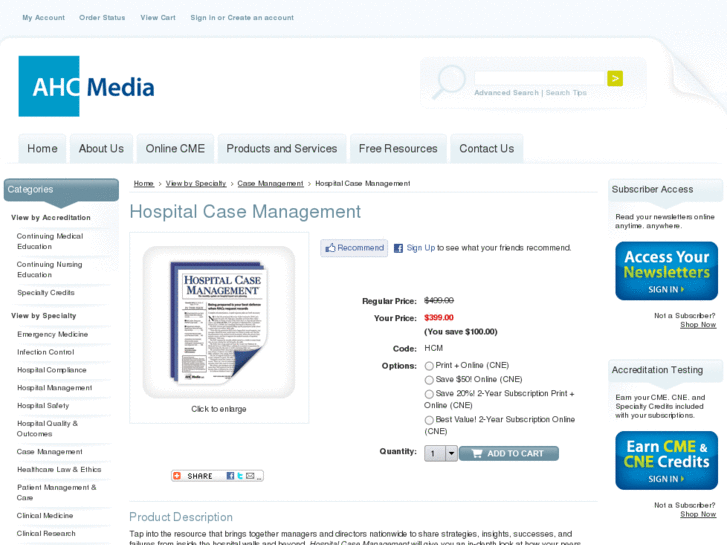Click the Facebook Sign Up link

(421, 248)
